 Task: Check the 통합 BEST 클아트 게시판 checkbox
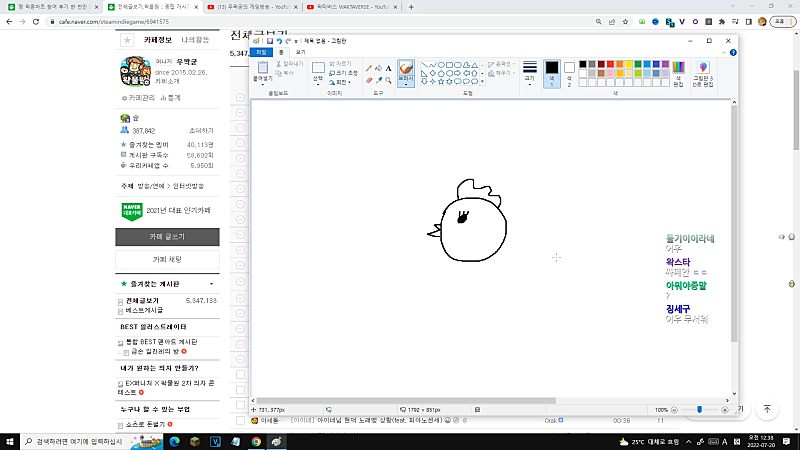click(122, 343)
